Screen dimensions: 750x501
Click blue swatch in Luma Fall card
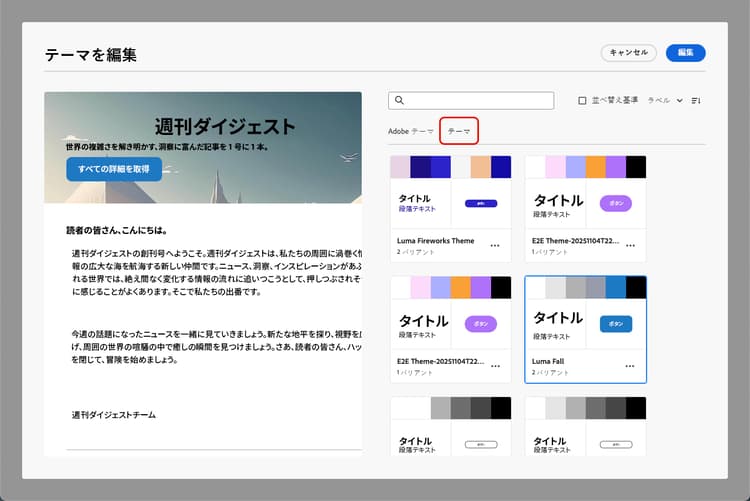point(616,287)
